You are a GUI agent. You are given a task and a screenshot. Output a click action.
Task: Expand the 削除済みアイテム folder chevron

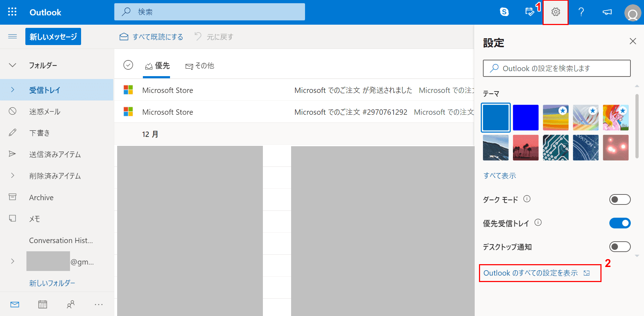click(x=13, y=176)
